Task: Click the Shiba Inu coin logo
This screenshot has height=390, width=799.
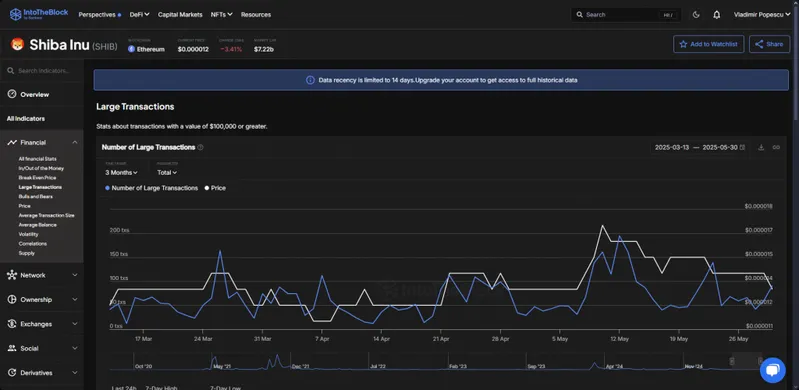Action: 17,44
